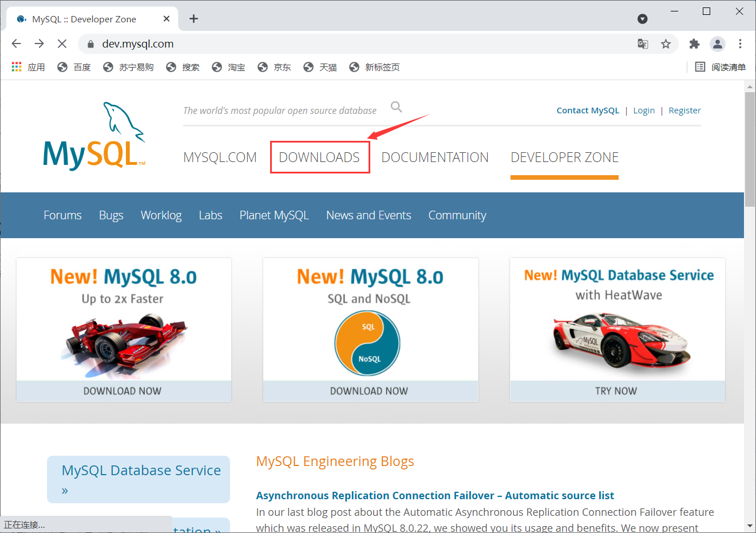Screen dimensions: 756x533
Task: Open Planet MySQL in the blue menu
Action: click(274, 215)
